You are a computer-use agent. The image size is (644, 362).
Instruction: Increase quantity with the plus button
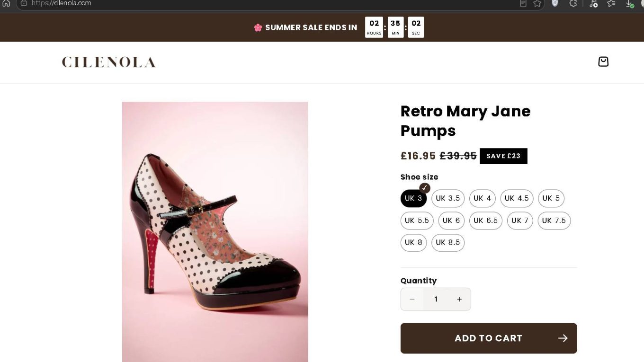coord(459,299)
